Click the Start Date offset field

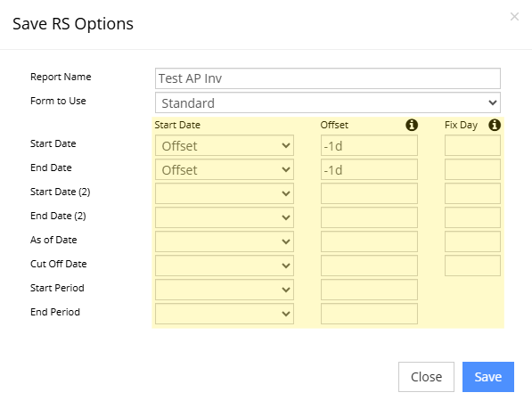(369, 145)
